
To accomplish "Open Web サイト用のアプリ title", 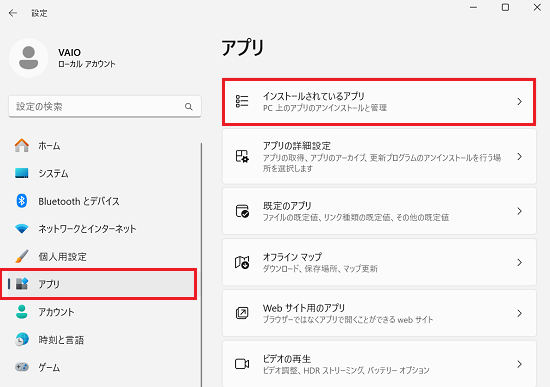I will coord(304,308).
